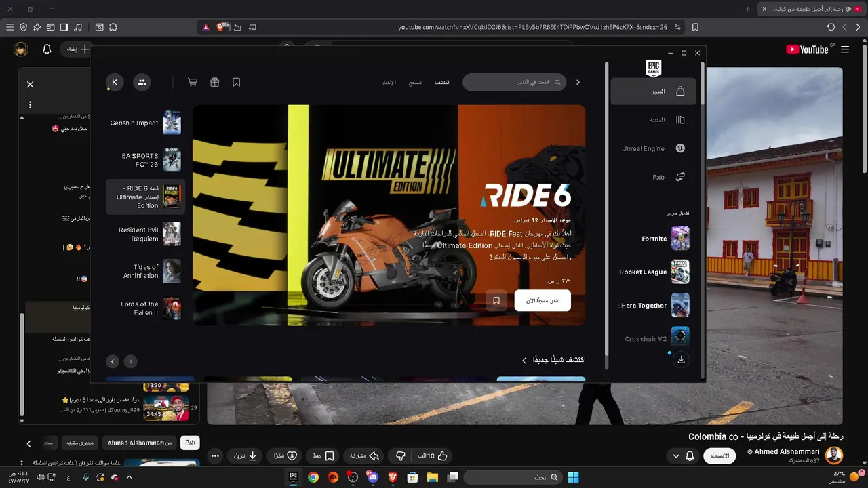Close the YouTube playlist panel
The width and height of the screenshot is (868, 488).
30,85
